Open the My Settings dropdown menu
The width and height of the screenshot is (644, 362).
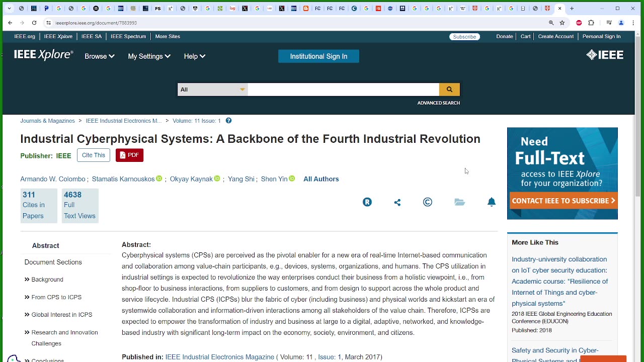149,56
